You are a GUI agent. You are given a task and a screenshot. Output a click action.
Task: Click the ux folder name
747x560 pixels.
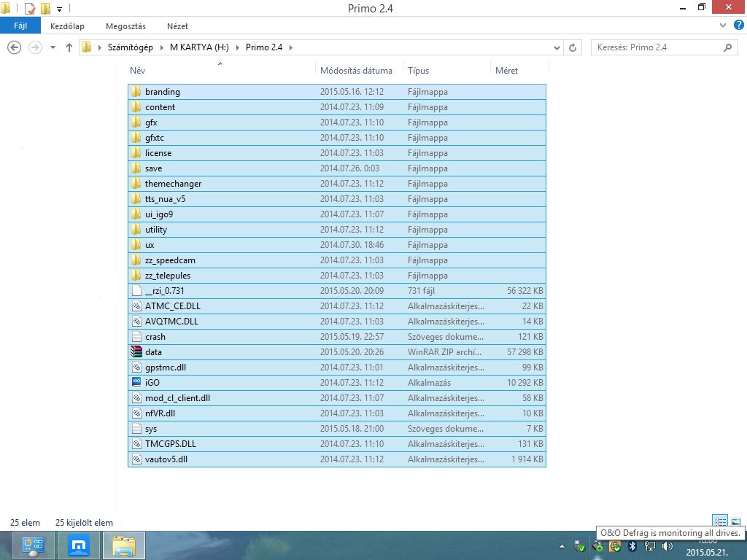click(x=150, y=245)
